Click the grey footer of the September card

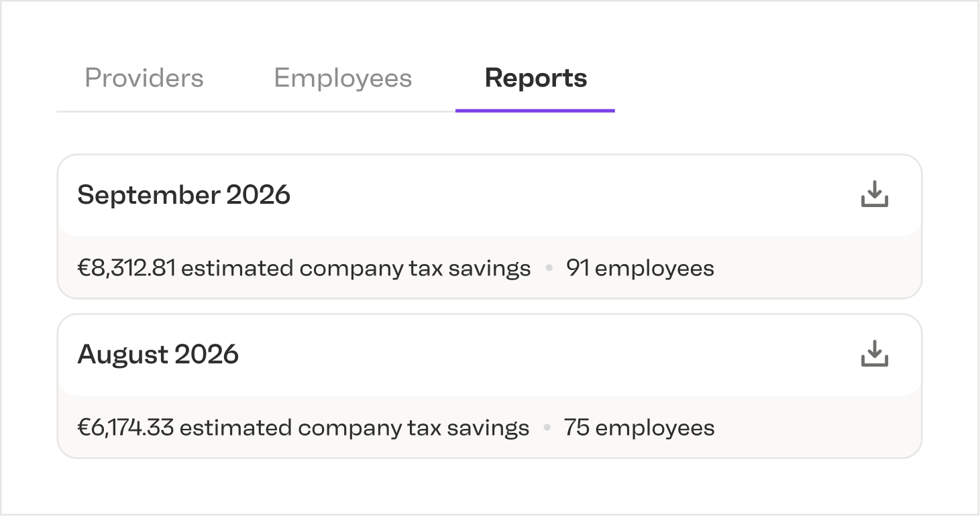(x=490, y=267)
